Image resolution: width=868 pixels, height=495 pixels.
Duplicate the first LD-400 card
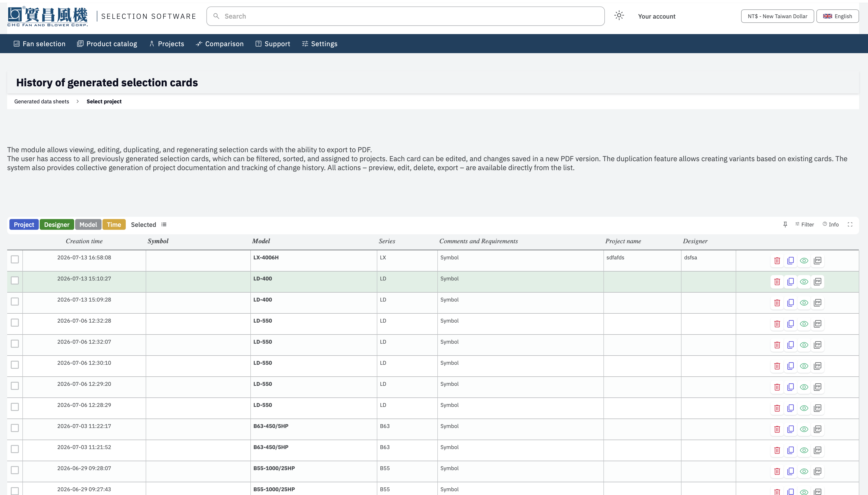tap(790, 282)
